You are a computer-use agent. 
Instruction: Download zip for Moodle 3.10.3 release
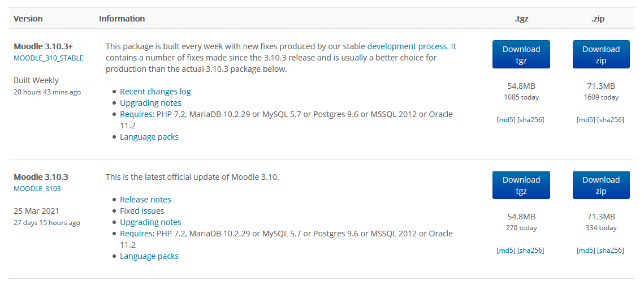point(600,185)
